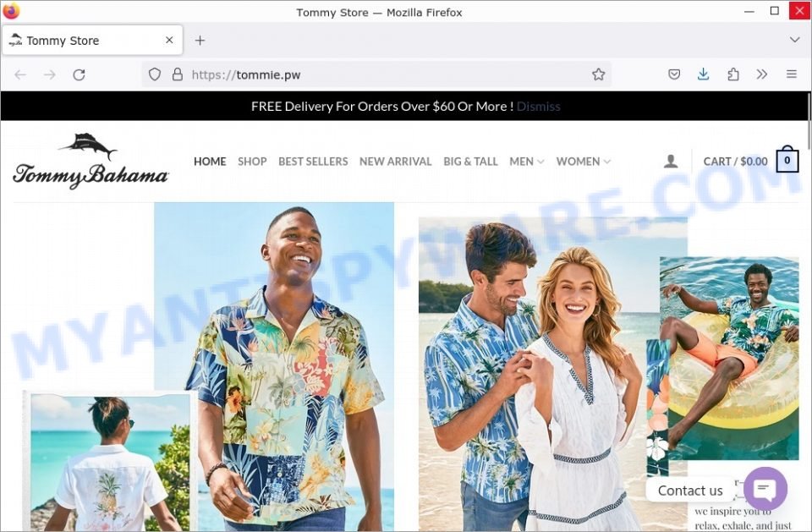812x532 pixels.
Task: Bookmark this page with the star icon
Action: [598, 74]
